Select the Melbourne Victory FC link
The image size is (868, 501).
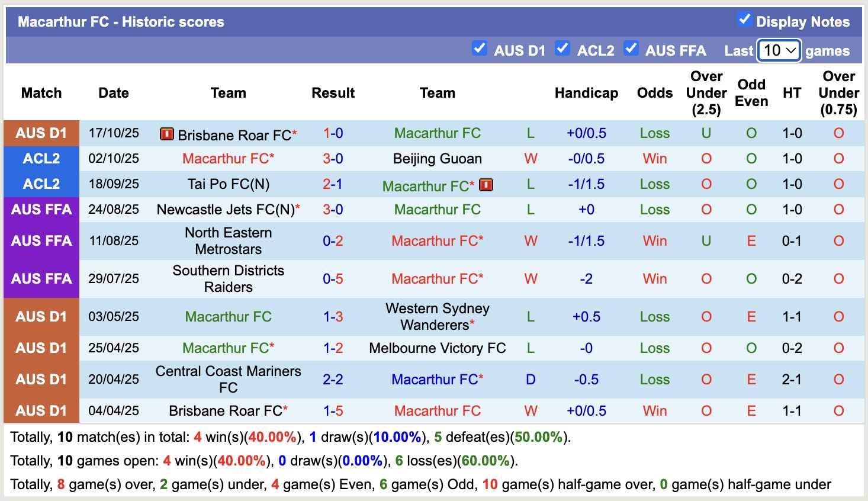[x=437, y=348]
